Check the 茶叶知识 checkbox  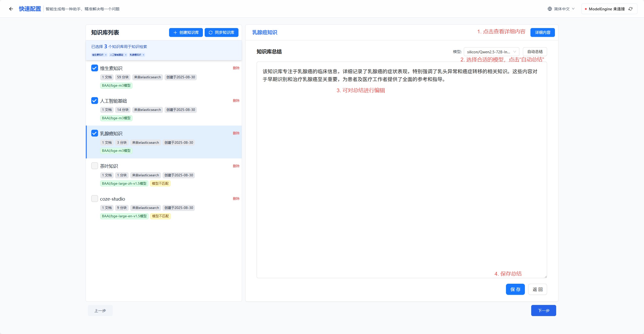[x=95, y=166]
